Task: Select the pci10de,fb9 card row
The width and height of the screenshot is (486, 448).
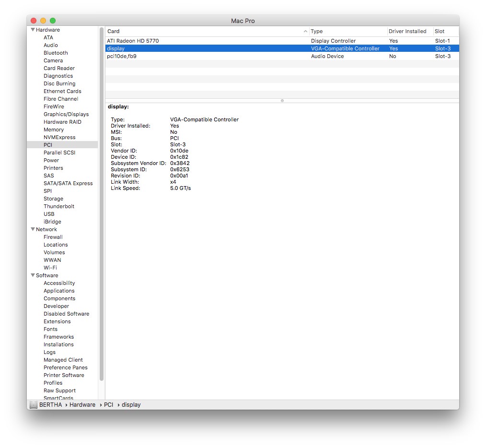Action: coord(282,56)
